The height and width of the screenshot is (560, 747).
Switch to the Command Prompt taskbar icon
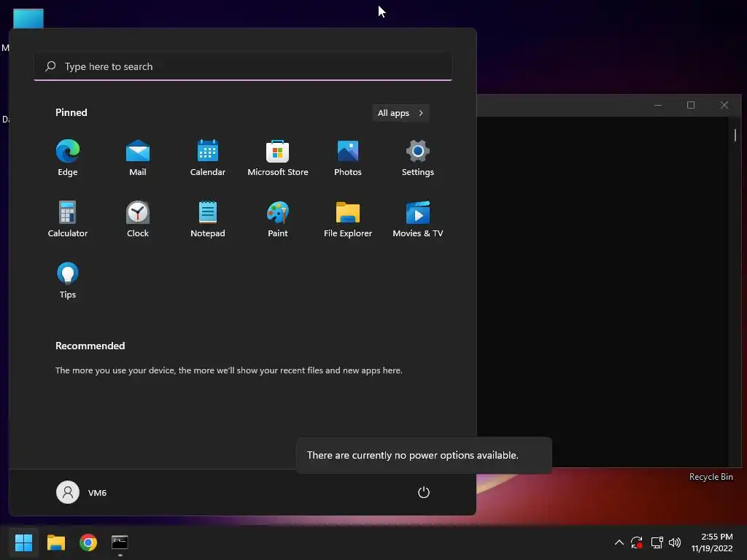point(120,542)
